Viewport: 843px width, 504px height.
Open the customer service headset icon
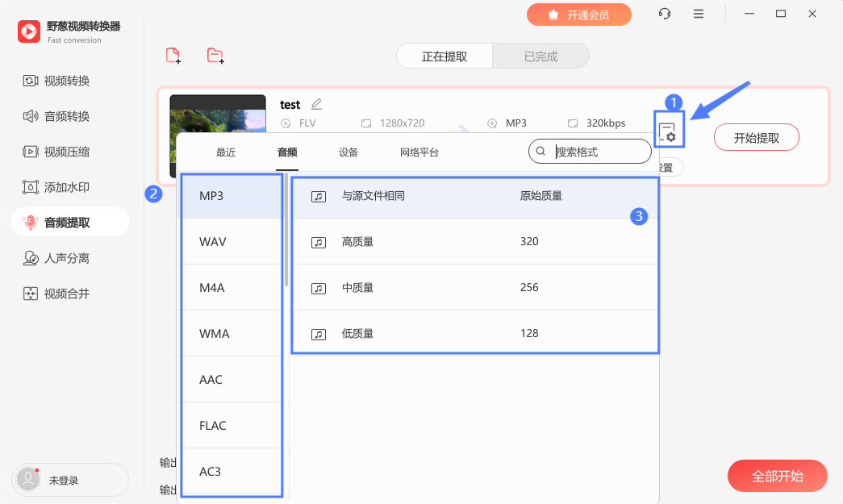coord(665,14)
